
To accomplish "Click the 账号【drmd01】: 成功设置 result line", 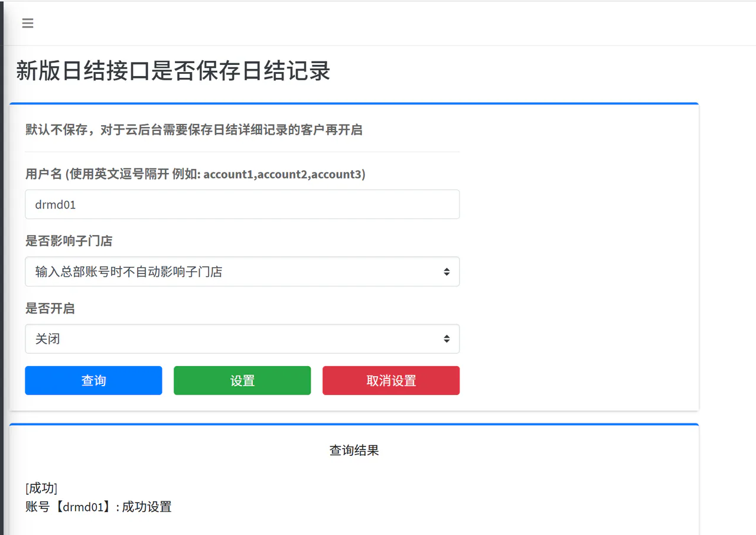I will (x=99, y=507).
